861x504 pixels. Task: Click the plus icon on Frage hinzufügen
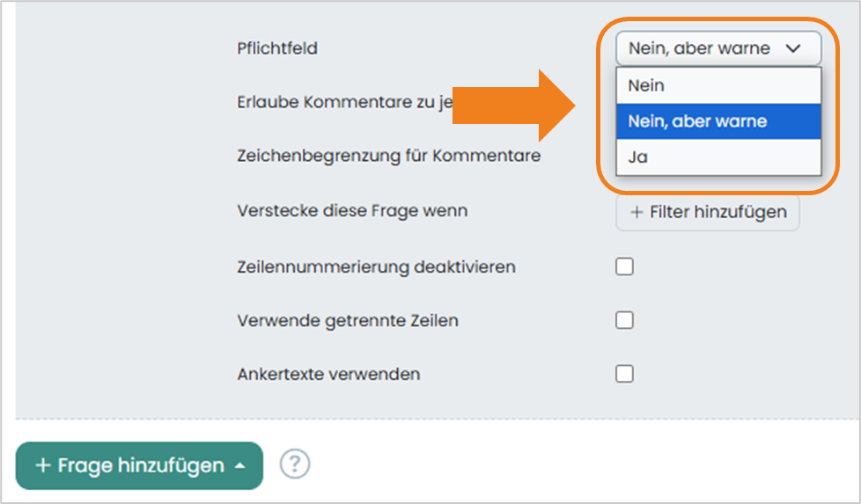[x=43, y=465]
